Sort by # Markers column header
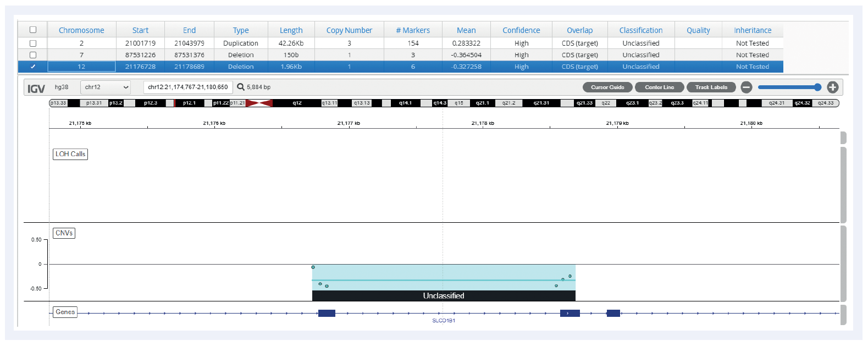 (413, 30)
